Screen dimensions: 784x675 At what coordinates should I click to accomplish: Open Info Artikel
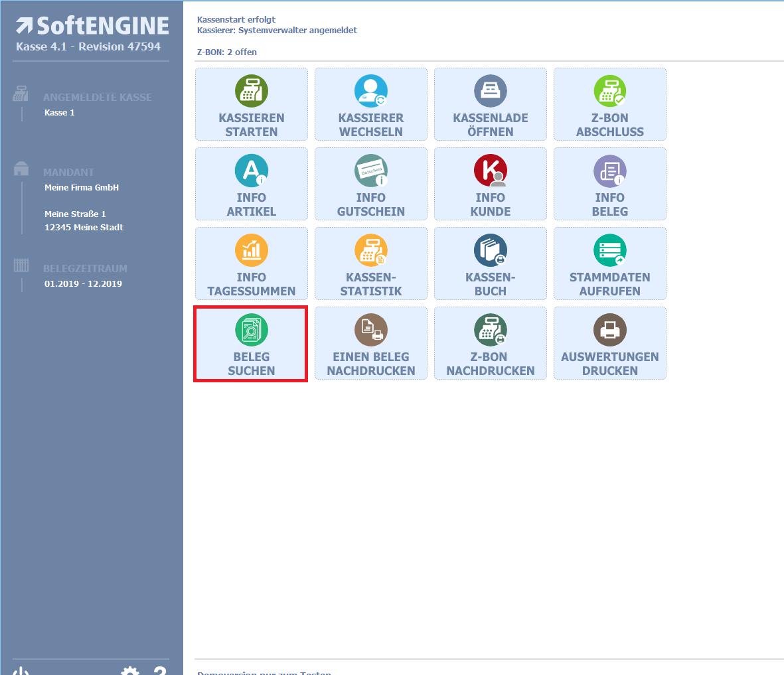tap(251, 184)
